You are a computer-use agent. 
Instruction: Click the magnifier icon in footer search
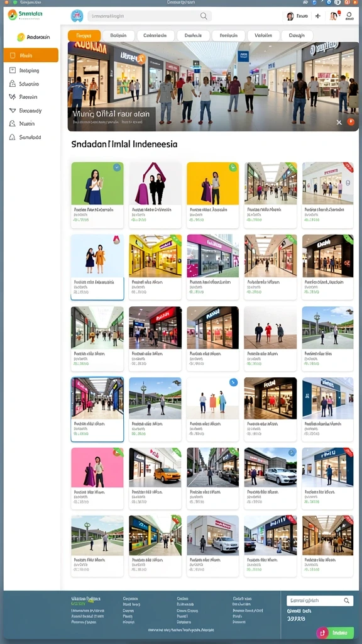tap(347, 601)
